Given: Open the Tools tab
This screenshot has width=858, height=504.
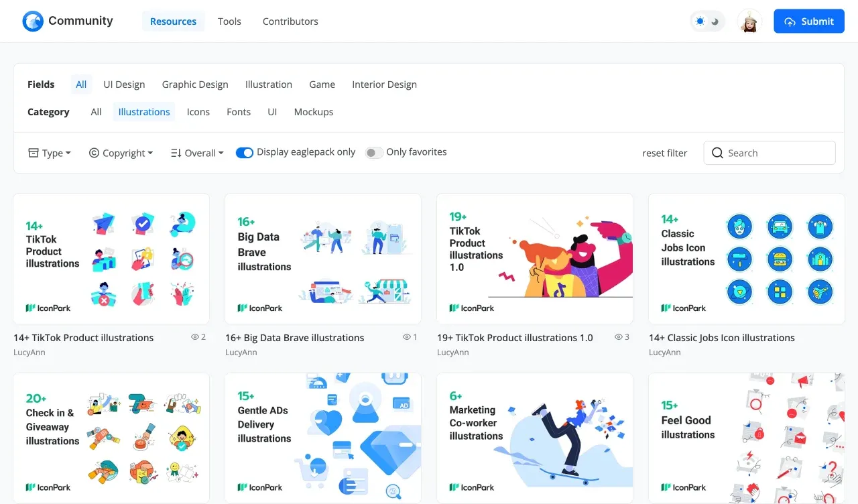Looking at the screenshot, I should [229, 21].
